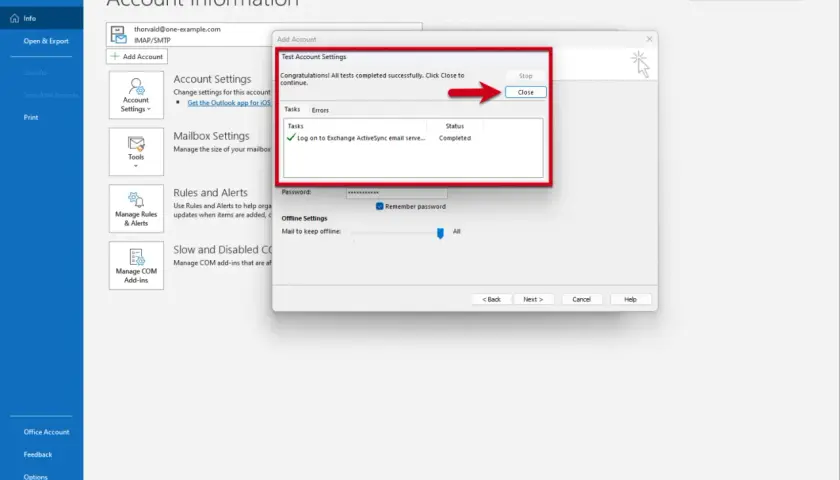Open Print in the left sidebar
Image resolution: width=840 pixels, height=480 pixels.
pos(31,117)
